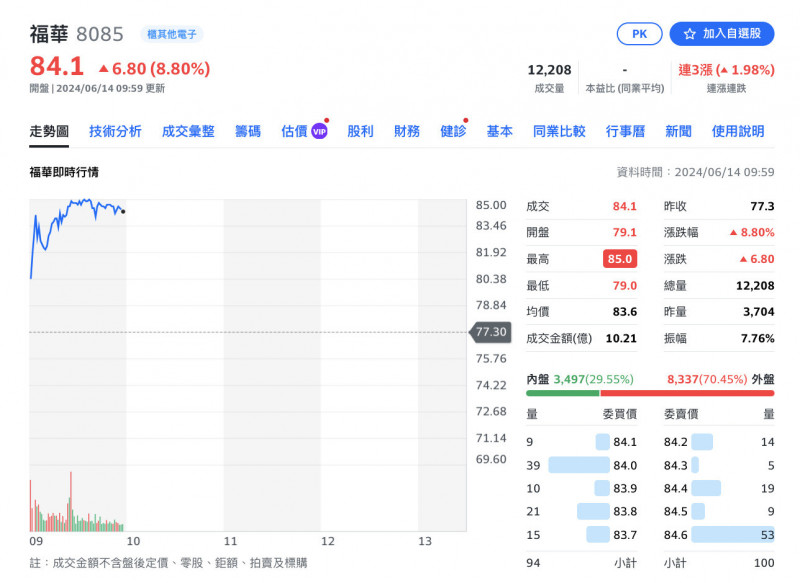Click the 本益比 (同業平均) label
Image resolution: width=800 pixels, height=583 pixels.
coord(624,89)
